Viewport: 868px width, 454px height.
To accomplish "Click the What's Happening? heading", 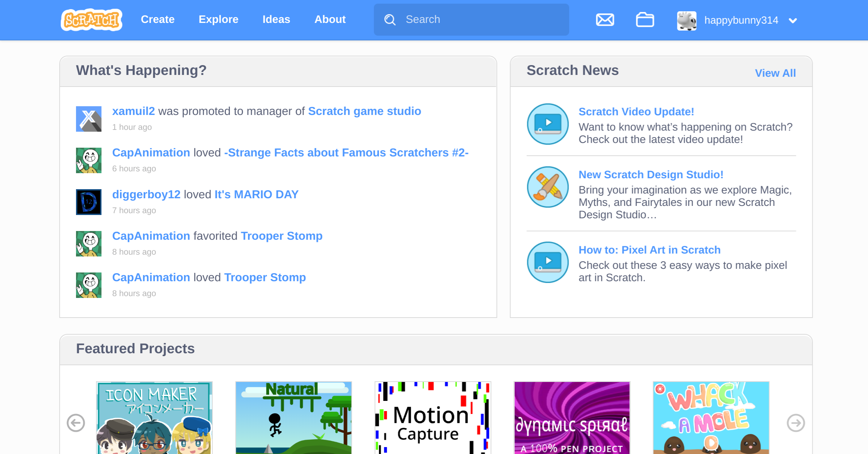I will click(141, 70).
